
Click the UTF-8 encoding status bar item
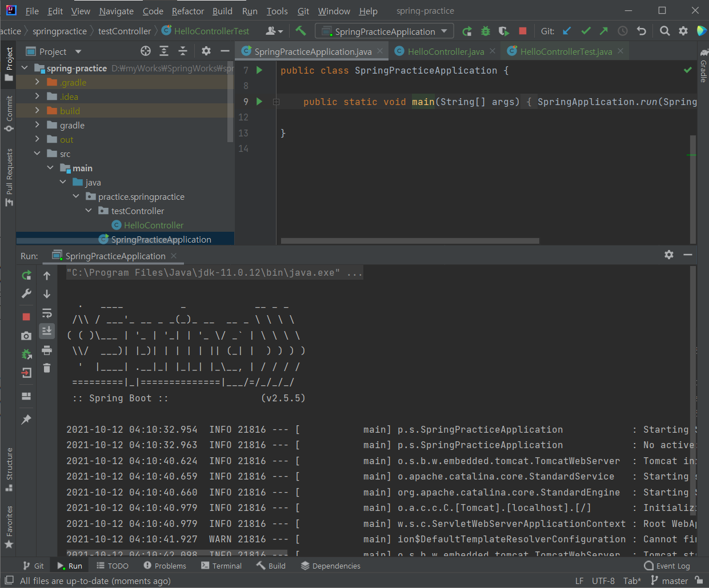(603, 581)
